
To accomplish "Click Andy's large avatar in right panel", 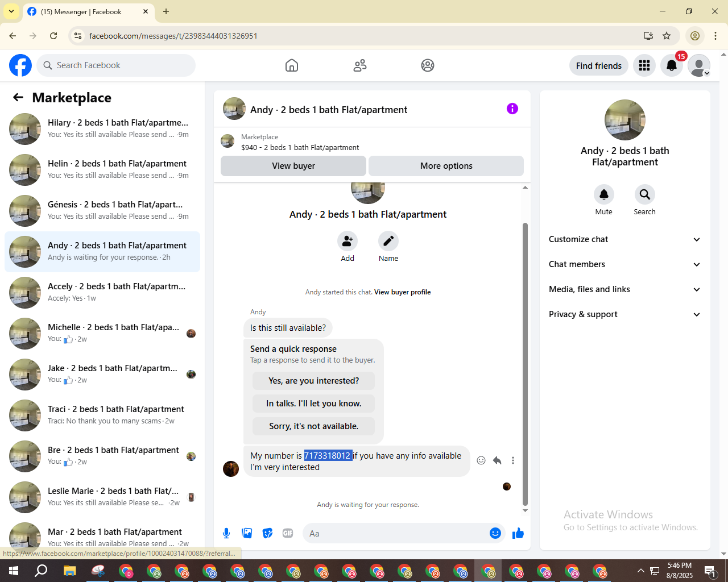I will 625,120.
